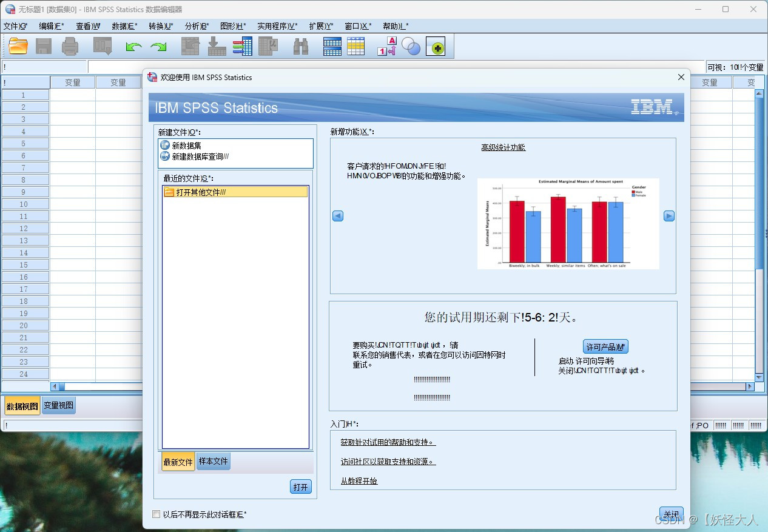Select the open other file folder entry
Viewport: 768px width, 532px height.
coord(235,192)
